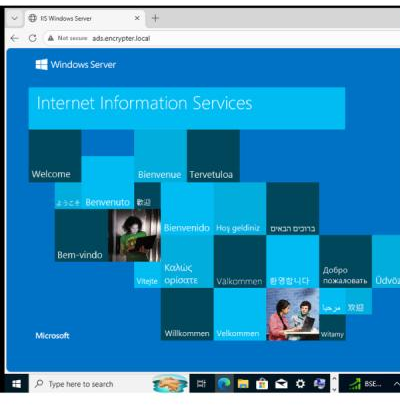Click the Hoş geldiniz tile
Image resolution: width=400 pixels, height=420 pixels.
click(240, 209)
